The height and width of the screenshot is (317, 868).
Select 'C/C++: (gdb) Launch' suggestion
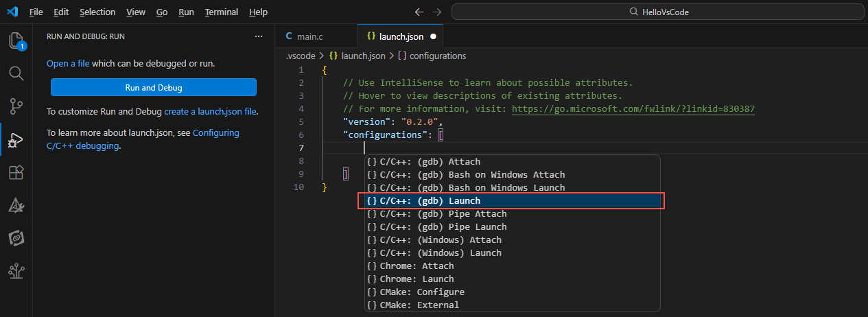tap(513, 201)
